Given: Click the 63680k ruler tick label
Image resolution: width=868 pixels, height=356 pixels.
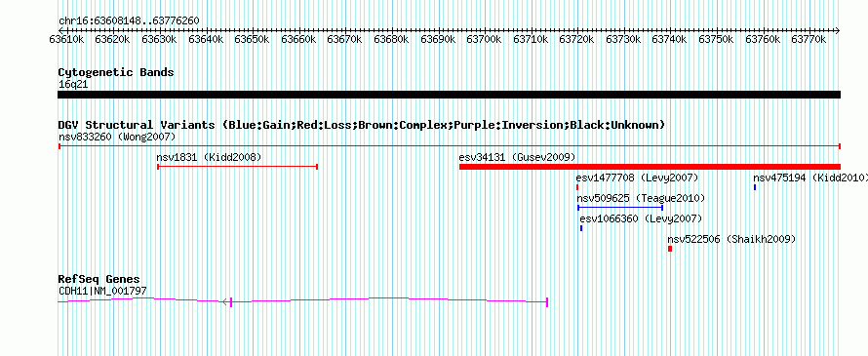Looking at the screenshot, I should tap(391, 39).
